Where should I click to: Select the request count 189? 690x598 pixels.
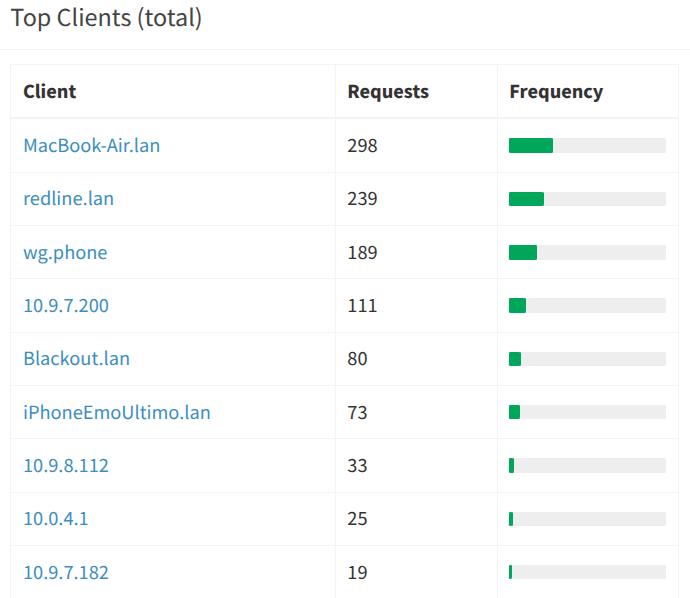point(362,253)
